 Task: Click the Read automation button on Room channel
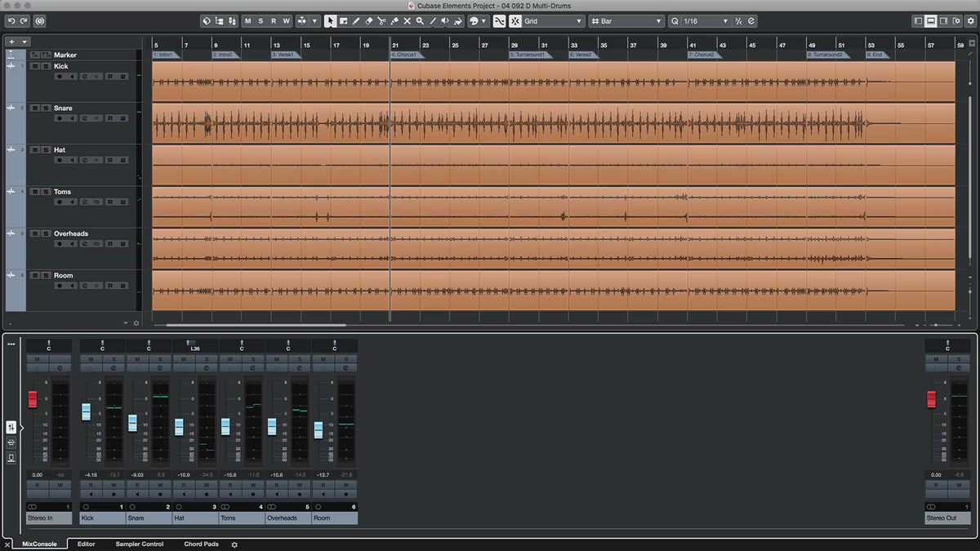[x=323, y=485]
